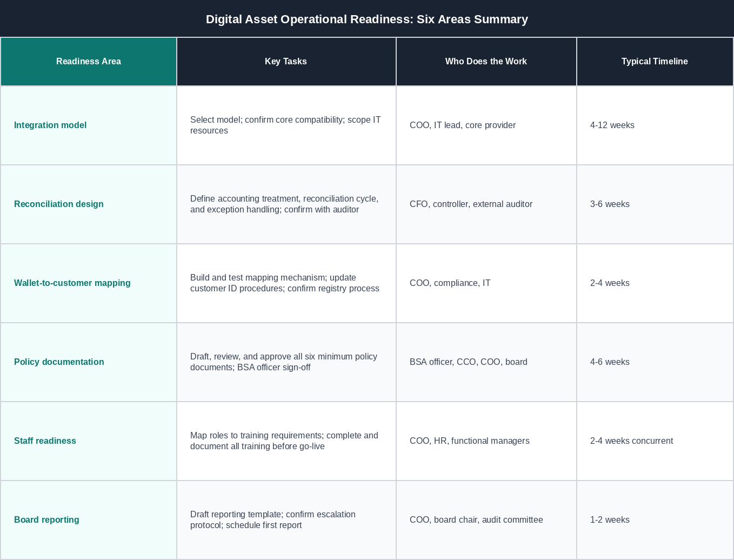Click the '4-12 weeks' timeline cell
The height and width of the screenshot is (560, 734).
655,125
